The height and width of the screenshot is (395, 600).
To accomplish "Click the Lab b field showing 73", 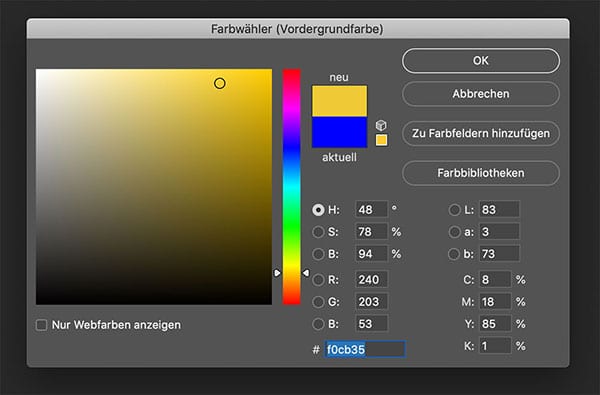I will 499,254.
